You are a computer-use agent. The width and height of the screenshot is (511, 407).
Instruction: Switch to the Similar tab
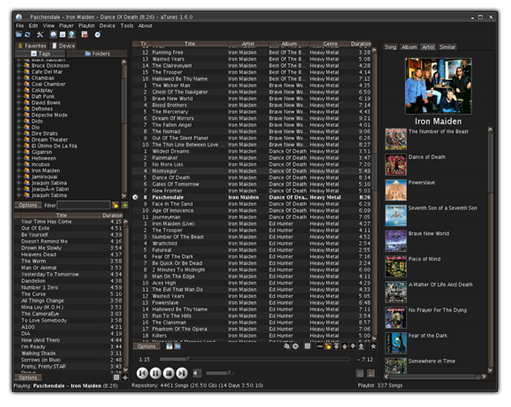point(447,47)
